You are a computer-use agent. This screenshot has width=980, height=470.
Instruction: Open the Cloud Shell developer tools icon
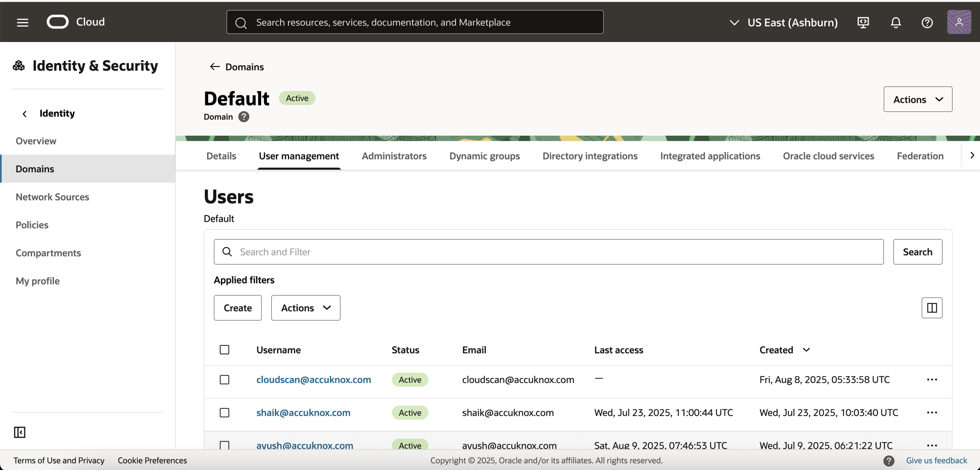click(863, 22)
